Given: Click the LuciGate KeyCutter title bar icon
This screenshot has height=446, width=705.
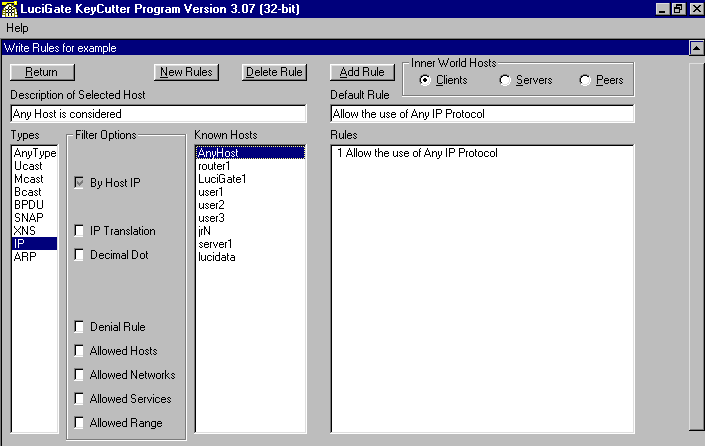Looking at the screenshot, I should click(9, 9).
